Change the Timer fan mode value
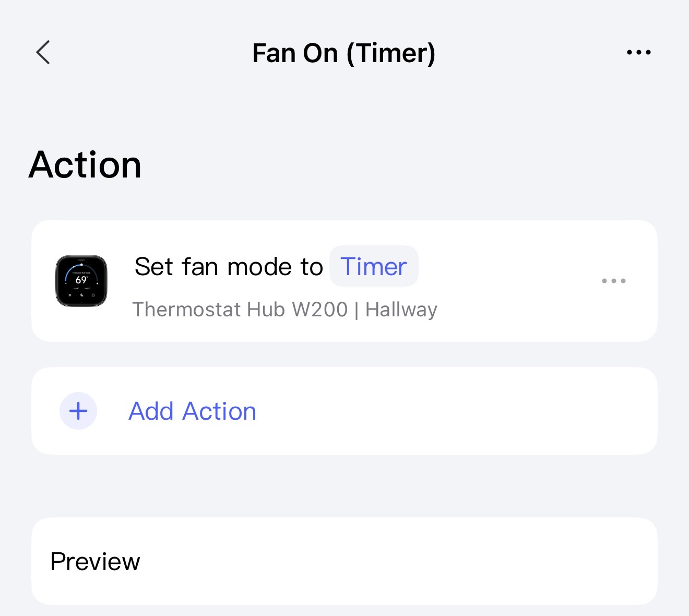The image size is (689, 616). tap(373, 267)
